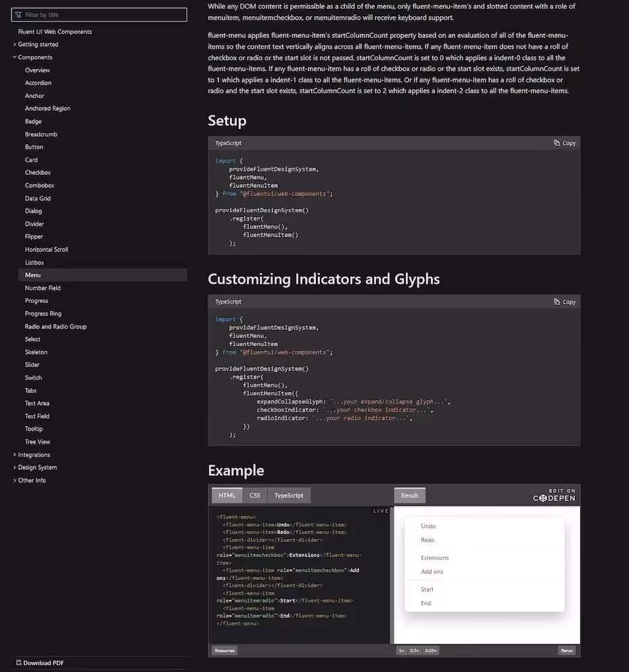629x672 pixels.
Task: Collapse the Components tree section
Action: click(15, 57)
